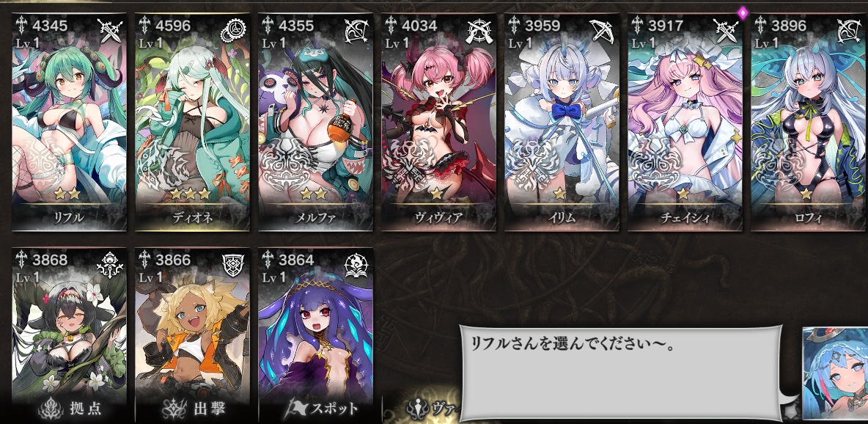The height and width of the screenshot is (424, 868).
Task: Pick the ヴィヴィア character card
Action: click(438, 122)
